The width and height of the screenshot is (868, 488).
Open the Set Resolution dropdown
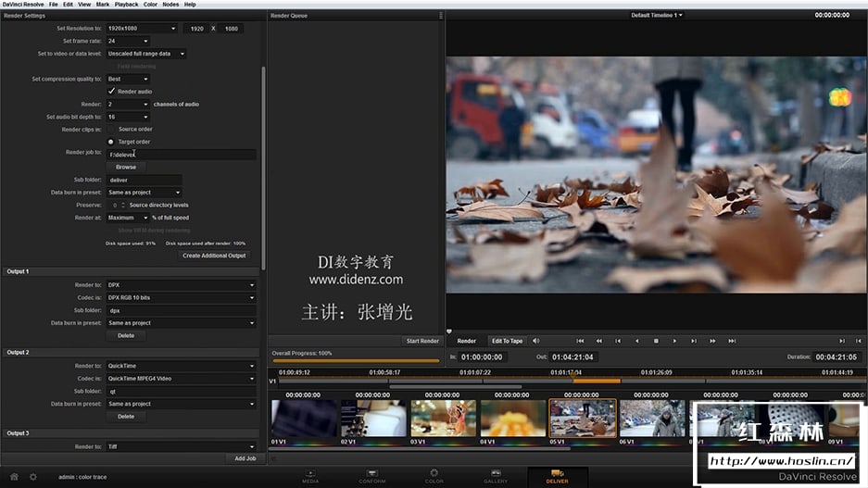coord(142,28)
